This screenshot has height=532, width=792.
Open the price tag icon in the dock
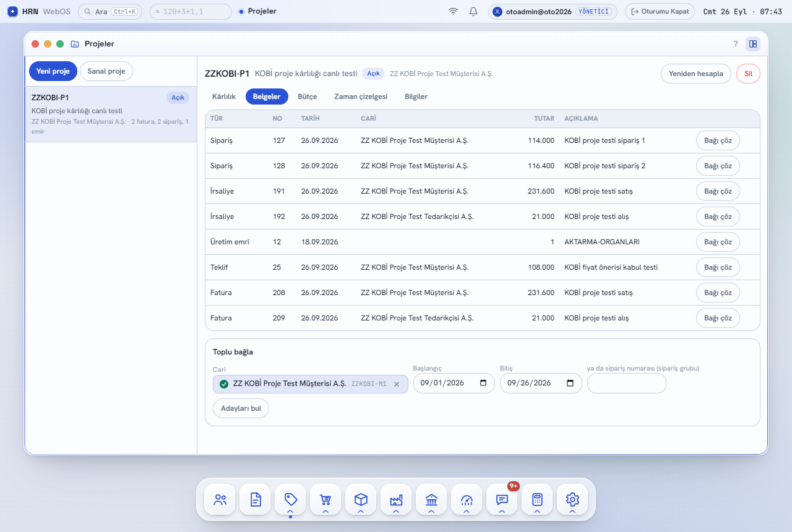click(291, 499)
